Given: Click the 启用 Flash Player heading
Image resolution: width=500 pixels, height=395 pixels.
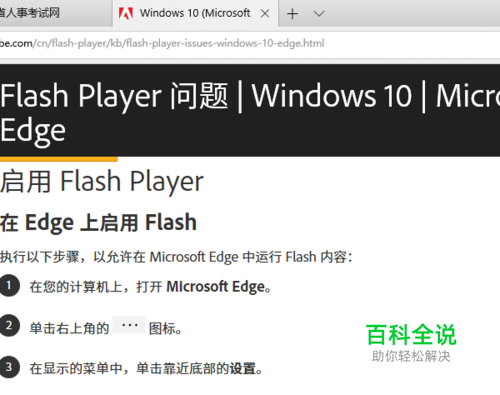Looking at the screenshot, I should point(102,182).
